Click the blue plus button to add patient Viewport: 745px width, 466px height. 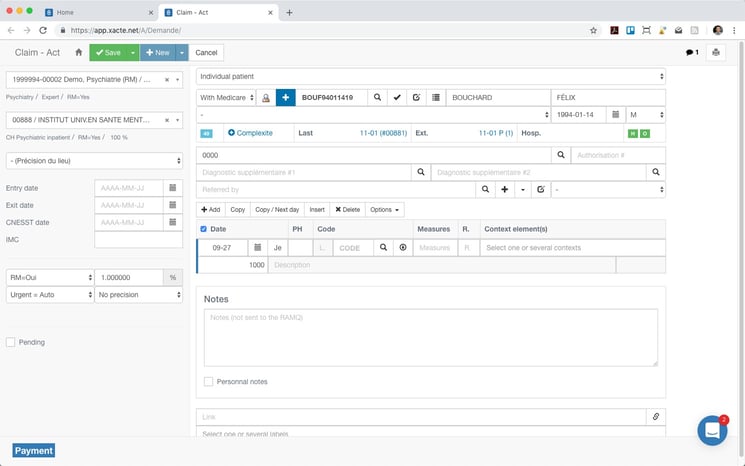pos(286,97)
